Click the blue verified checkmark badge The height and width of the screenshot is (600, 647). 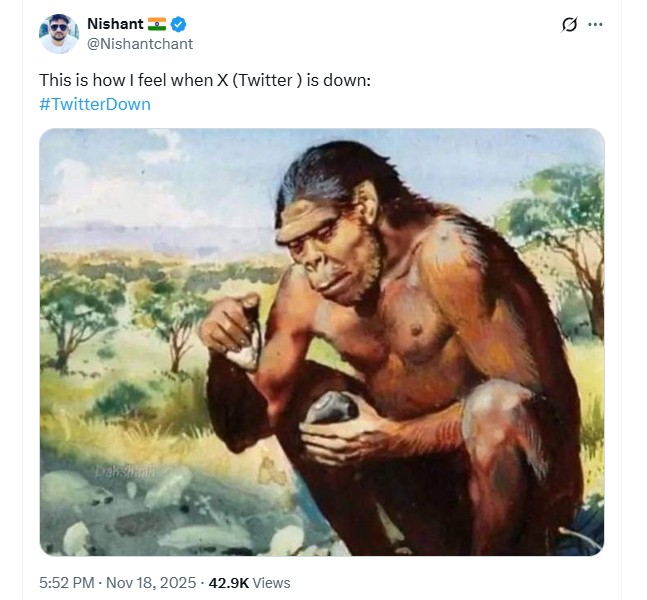tap(178, 24)
